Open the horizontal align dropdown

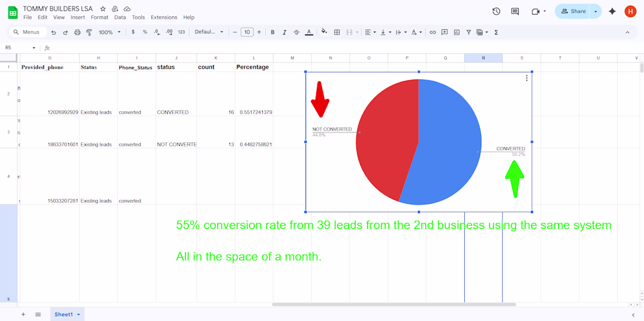pos(370,32)
